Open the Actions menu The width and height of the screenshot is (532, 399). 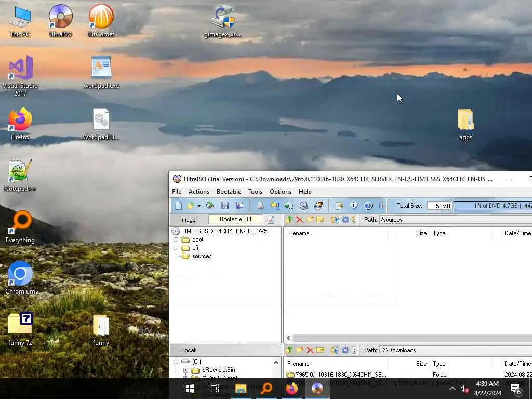(199, 192)
